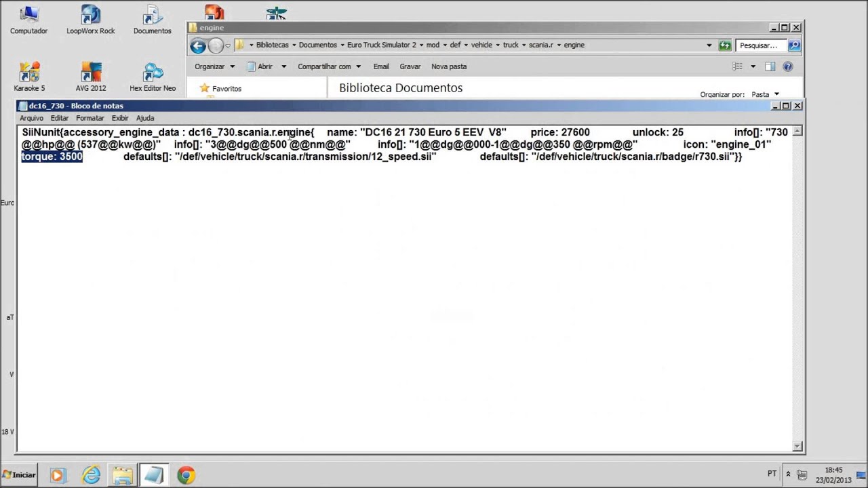Click the Favoritos star in the navigation pane
The height and width of the screenshot is (488, 868).
(204, 88)
